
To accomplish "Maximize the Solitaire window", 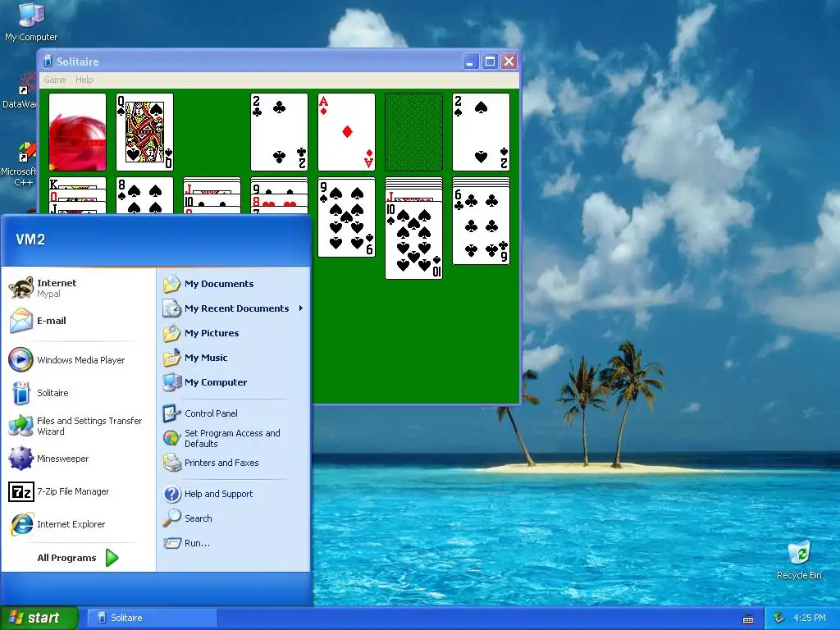I will (x=490, y=62).
